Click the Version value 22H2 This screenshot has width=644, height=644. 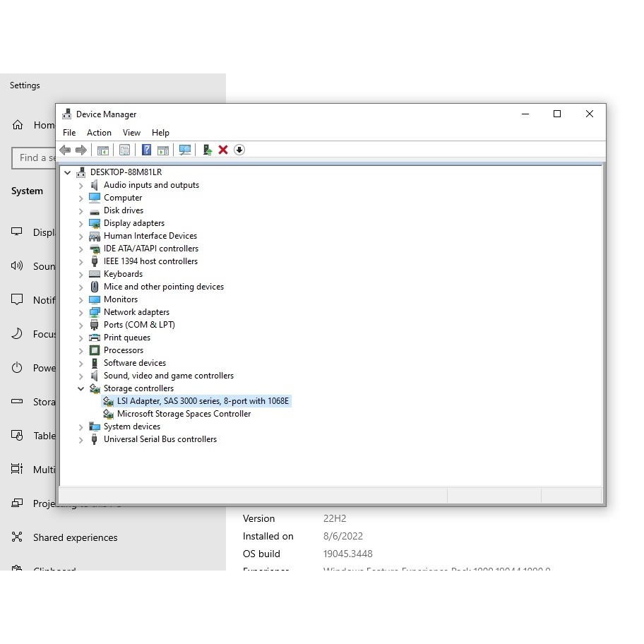point(335,519)
